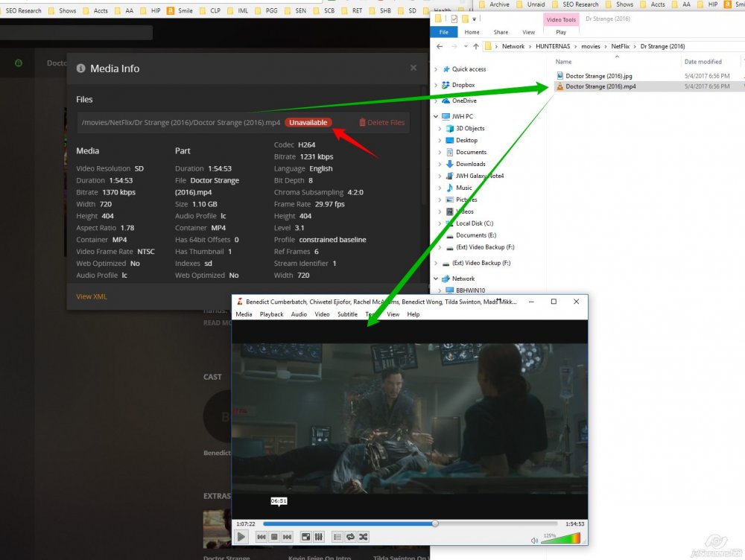Viewport: 745px width, 560px height.
Task: Open the View XML link
Action: (x=92, y=296)
